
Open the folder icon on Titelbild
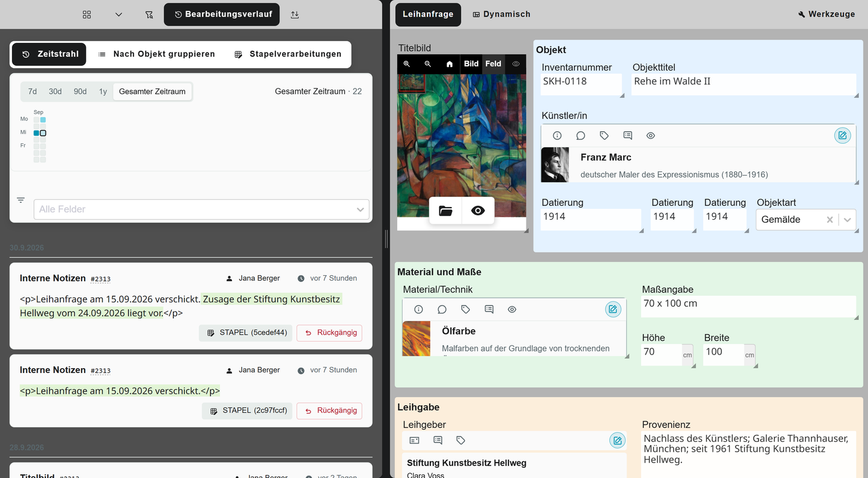pyautogui.click(x=445, y=211)
